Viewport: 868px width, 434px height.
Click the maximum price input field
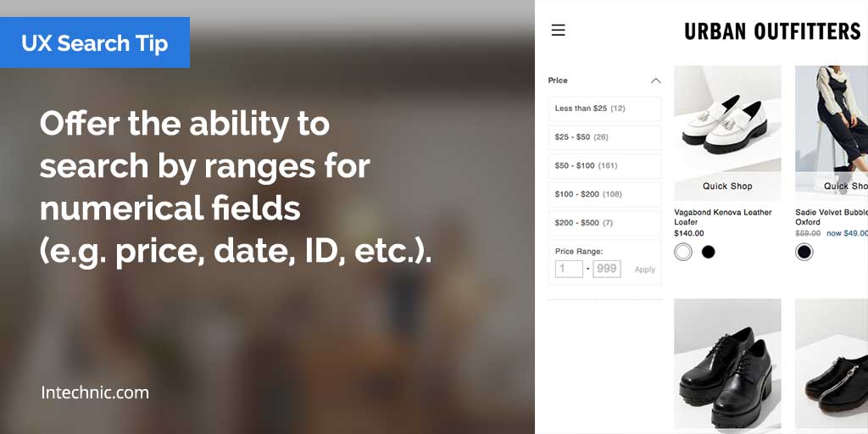(x=607, y=269)
